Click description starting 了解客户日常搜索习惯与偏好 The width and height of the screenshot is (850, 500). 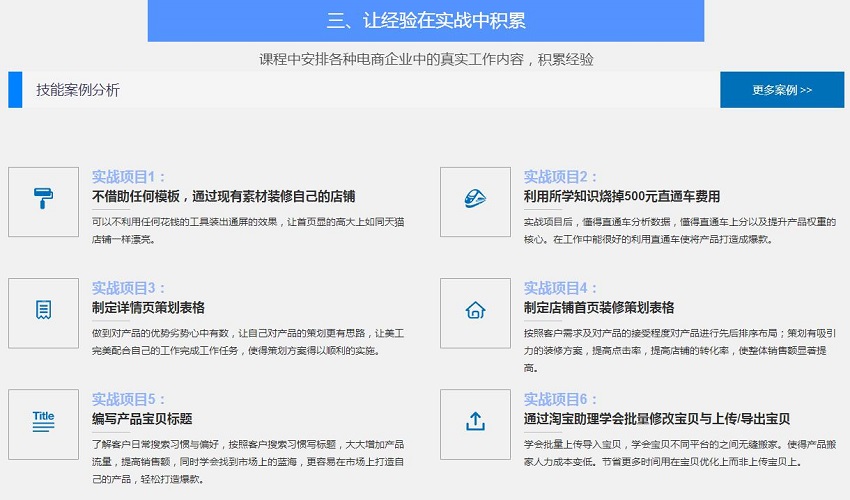[x=248, y=461]
